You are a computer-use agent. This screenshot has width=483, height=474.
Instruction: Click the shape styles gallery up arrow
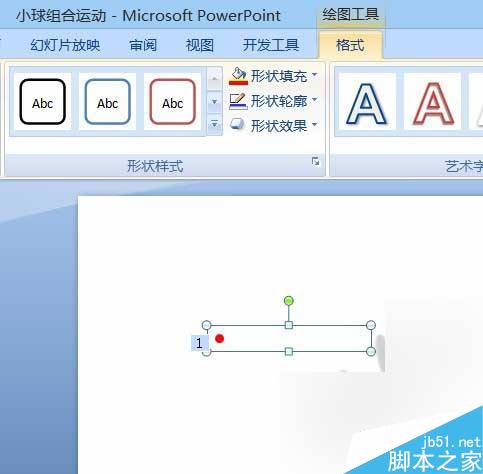point(214,78)
